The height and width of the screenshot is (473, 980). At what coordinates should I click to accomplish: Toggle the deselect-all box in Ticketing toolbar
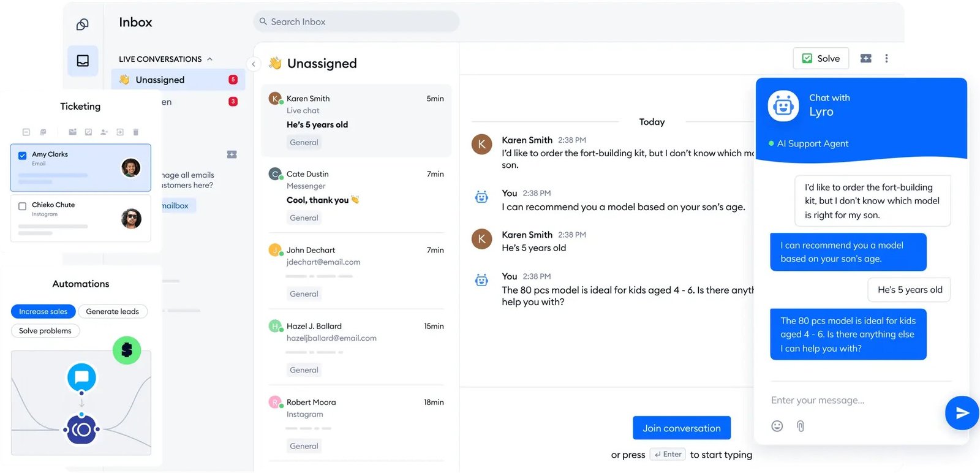[x=26, y=132]
